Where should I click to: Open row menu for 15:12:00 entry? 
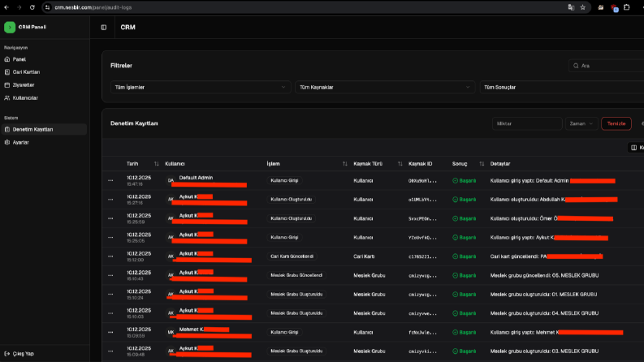tap(110, 256)
